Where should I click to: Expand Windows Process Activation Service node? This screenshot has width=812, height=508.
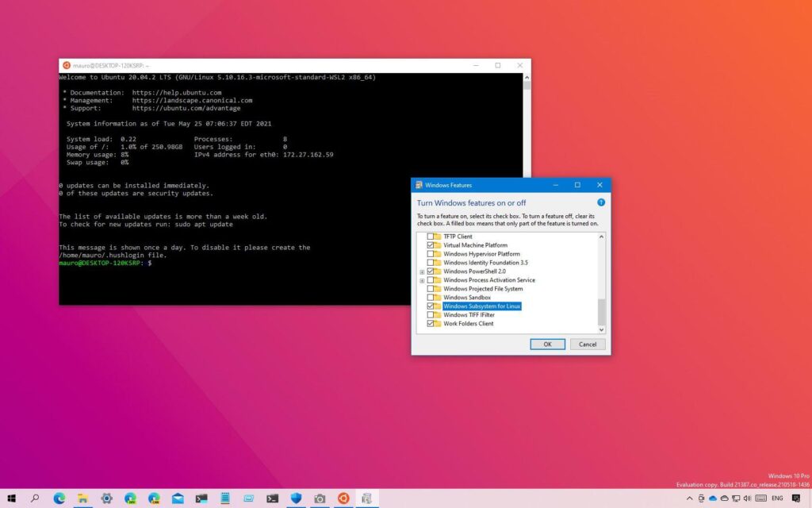click(x=422, y=280)
